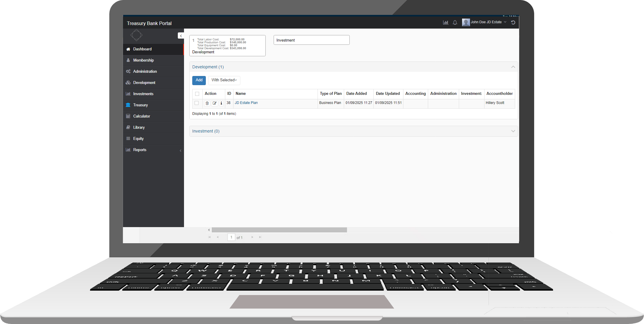Viewport: 644px width, 324px height.
Task: Click the trash delete icon for JD Estate Plan
Action: [207, 103]
